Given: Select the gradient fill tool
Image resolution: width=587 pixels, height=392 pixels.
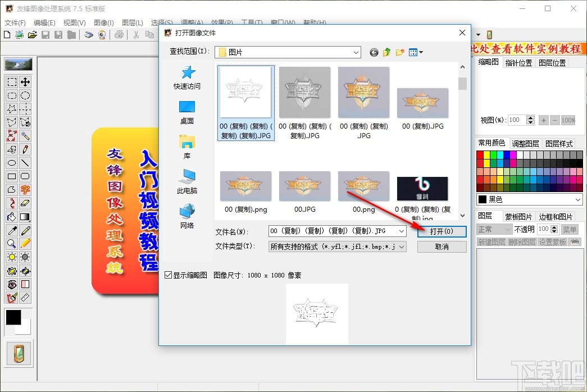Looking at the screenshot, I should click(25, 217).
